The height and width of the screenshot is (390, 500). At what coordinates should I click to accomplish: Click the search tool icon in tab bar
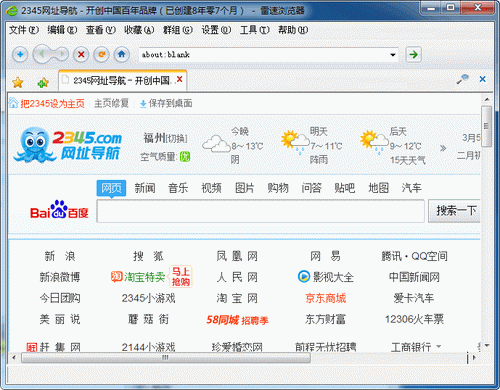click(462, 79)
